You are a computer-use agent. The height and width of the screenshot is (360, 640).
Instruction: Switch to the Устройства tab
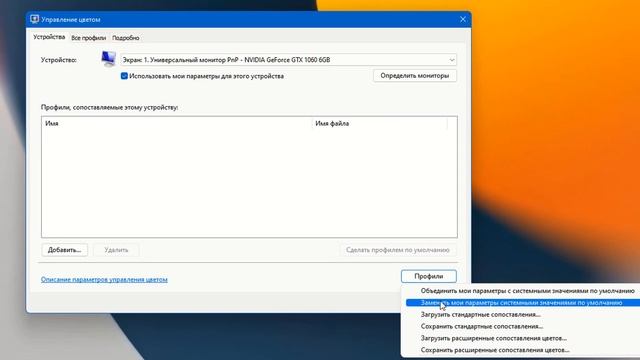(x=49, y=37)
